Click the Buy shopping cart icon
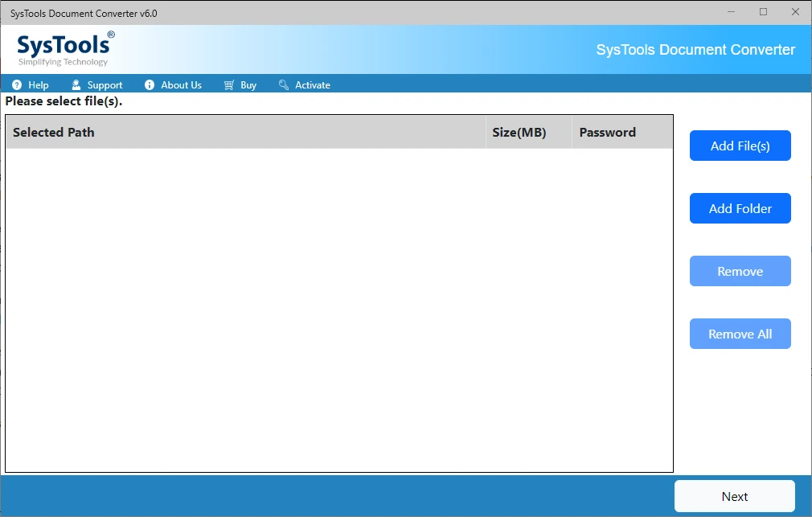The width and height of the screenshot is (812, 517). pyautogui.click(x=229, y=85)
